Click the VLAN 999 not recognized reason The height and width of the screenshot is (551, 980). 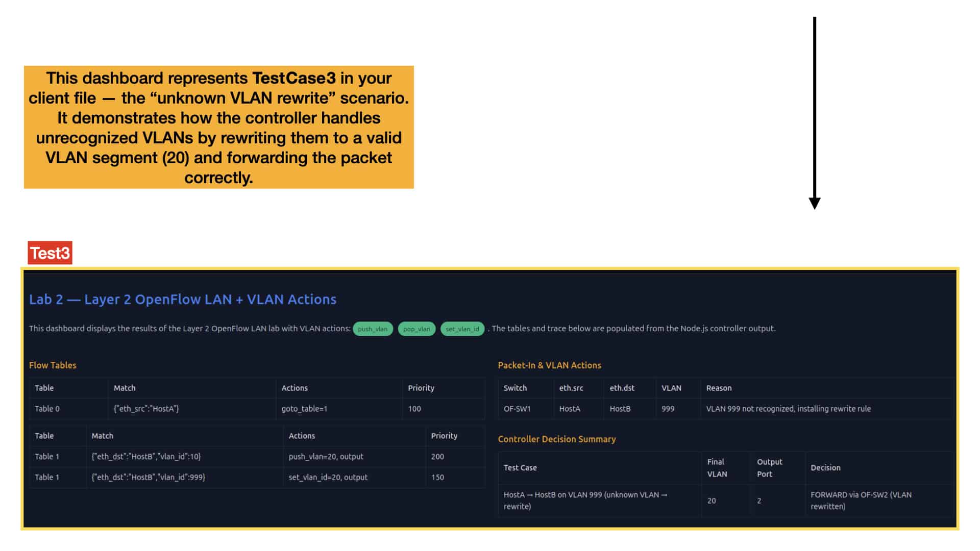click(788, 409)
